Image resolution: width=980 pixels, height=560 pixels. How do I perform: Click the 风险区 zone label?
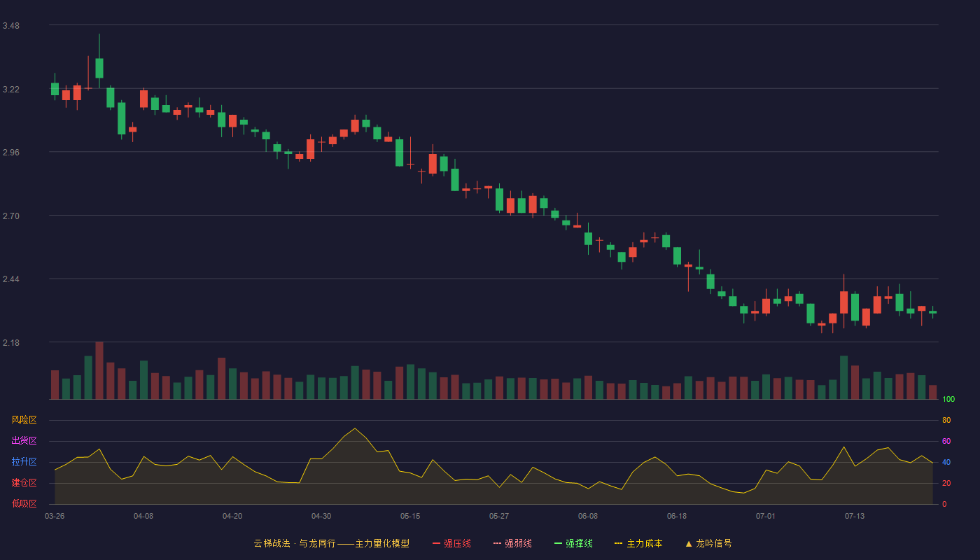pos(24,420)
